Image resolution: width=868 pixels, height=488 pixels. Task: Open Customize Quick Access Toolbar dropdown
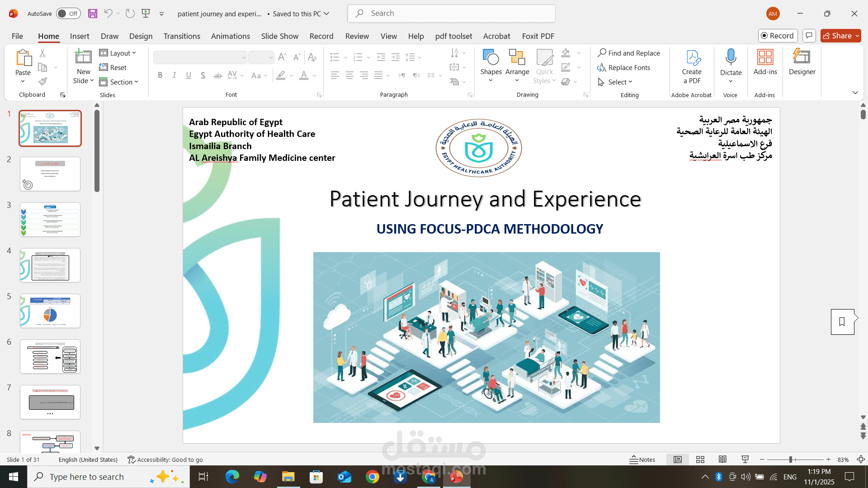click(x=161, y=14)
